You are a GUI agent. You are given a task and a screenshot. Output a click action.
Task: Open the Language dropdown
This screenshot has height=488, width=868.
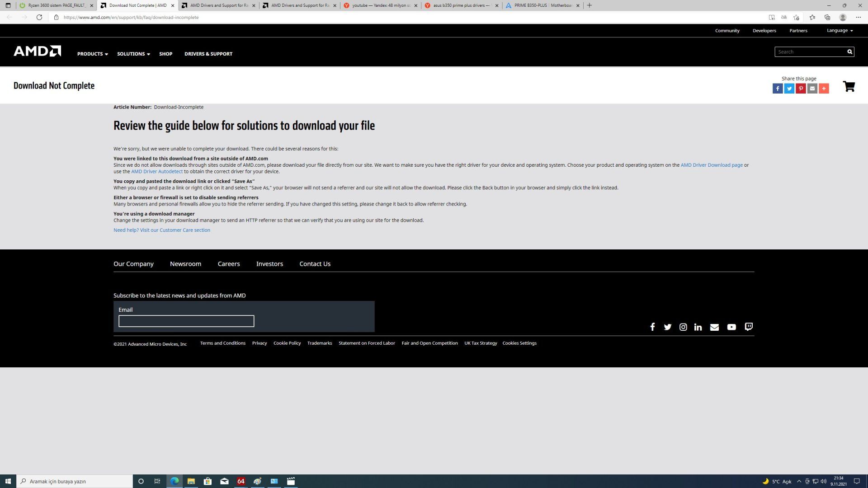point(840,31)
